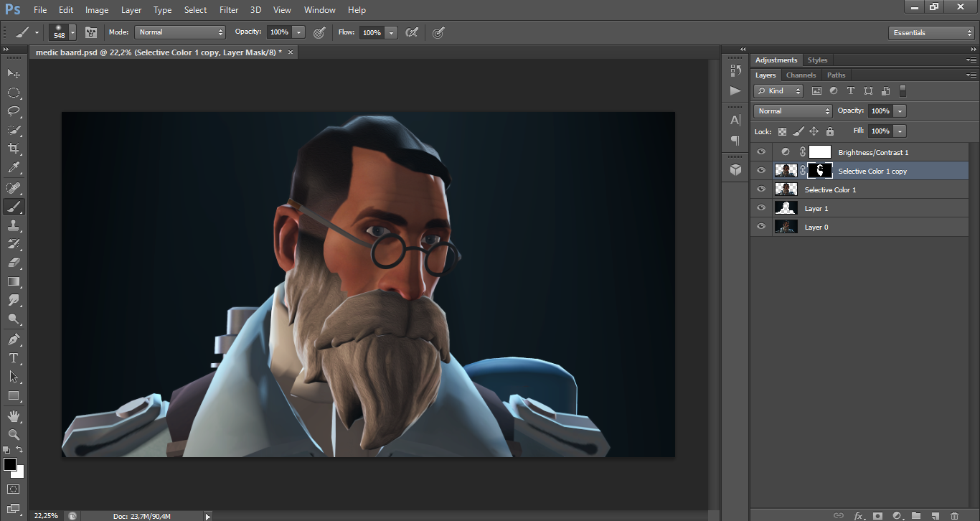The width and height of the screenshot is (980, 521).
Task: Select the Hand tool
Action: tap(14, 416)
